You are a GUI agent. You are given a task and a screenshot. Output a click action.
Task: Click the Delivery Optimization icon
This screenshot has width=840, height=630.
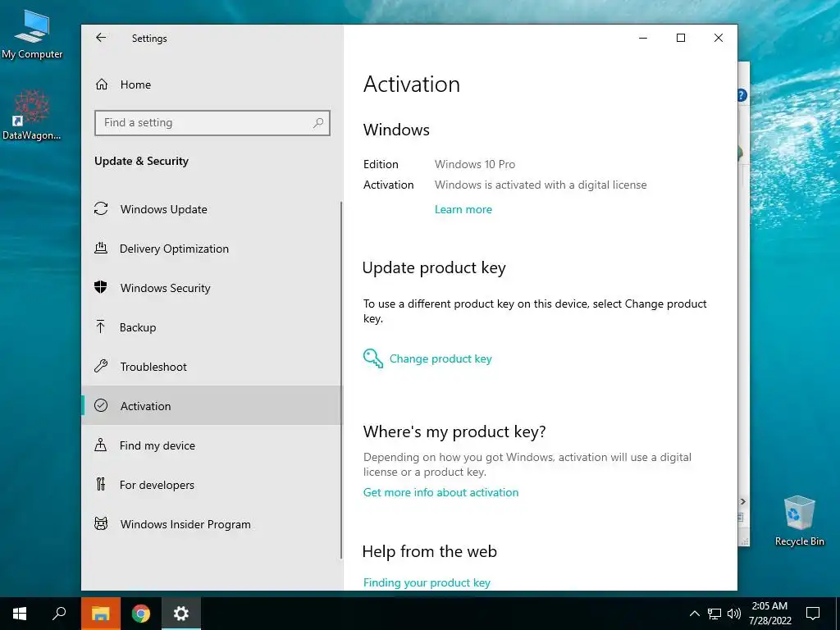[x=101, y=248]
